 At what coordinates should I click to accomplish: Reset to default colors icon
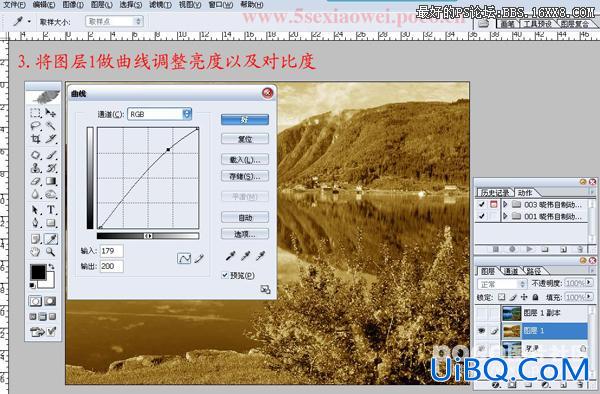[33, 285]
